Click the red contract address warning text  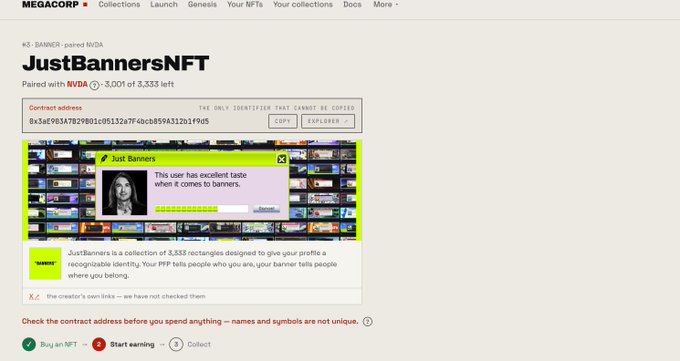[x=190, y=322]
